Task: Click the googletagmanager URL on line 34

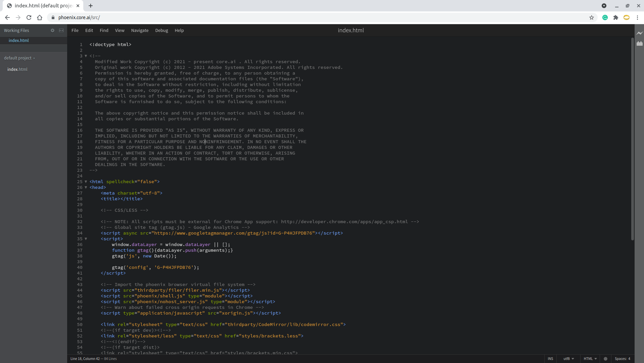Action: click(x=233, y=233)
